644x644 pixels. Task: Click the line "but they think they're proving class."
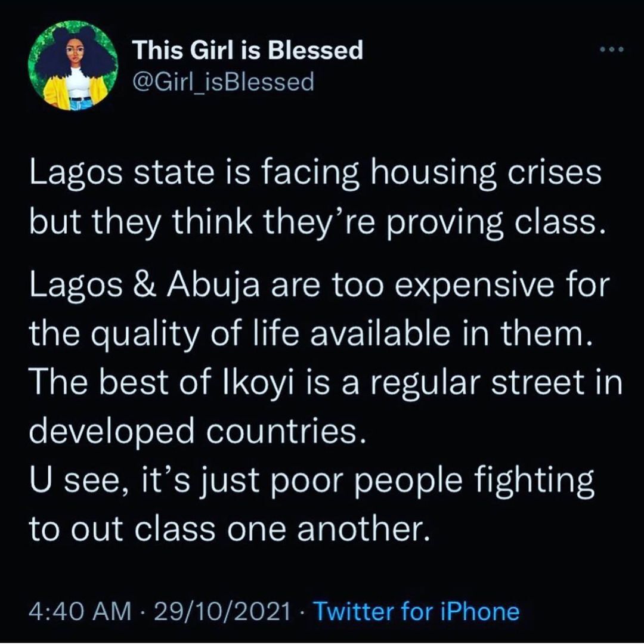click(x=317, y=222)
